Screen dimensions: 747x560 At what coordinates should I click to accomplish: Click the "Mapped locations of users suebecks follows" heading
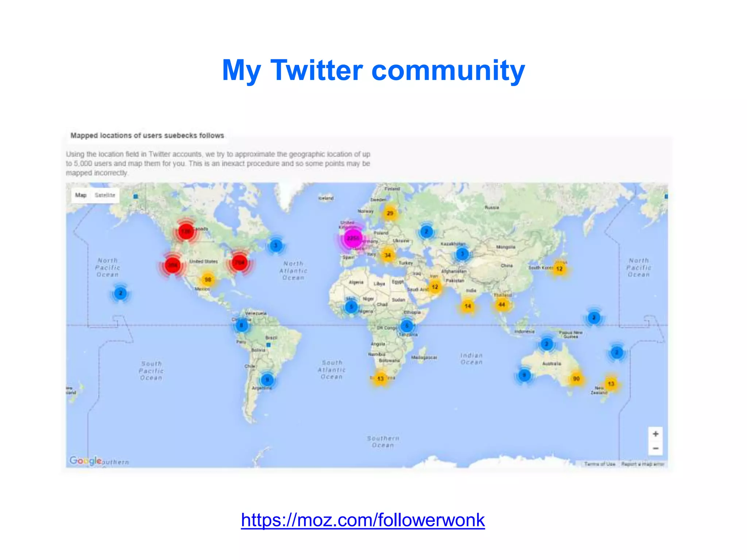pyautogui.click(x=147, y=136)
